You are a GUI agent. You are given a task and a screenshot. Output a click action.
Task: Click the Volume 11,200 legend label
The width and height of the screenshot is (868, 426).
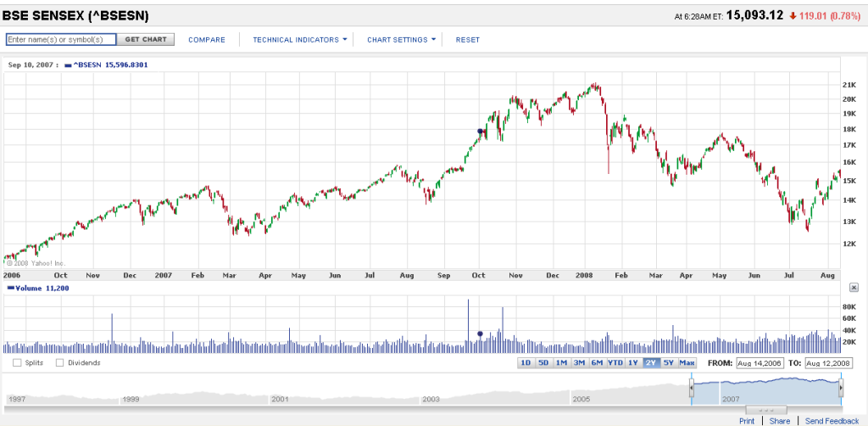click(x=37, y=288)
